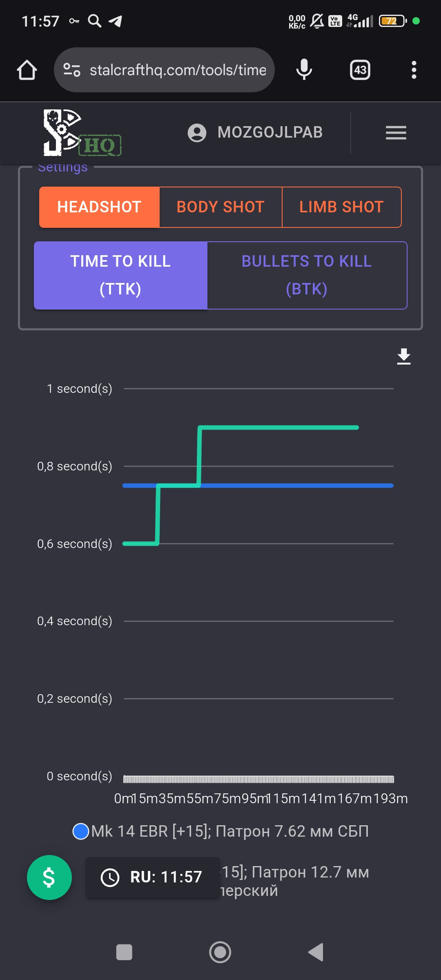Click the blue Mk 14 EBR legend swatch
This screenshot has width=441, height=980.
pos(81,831)
